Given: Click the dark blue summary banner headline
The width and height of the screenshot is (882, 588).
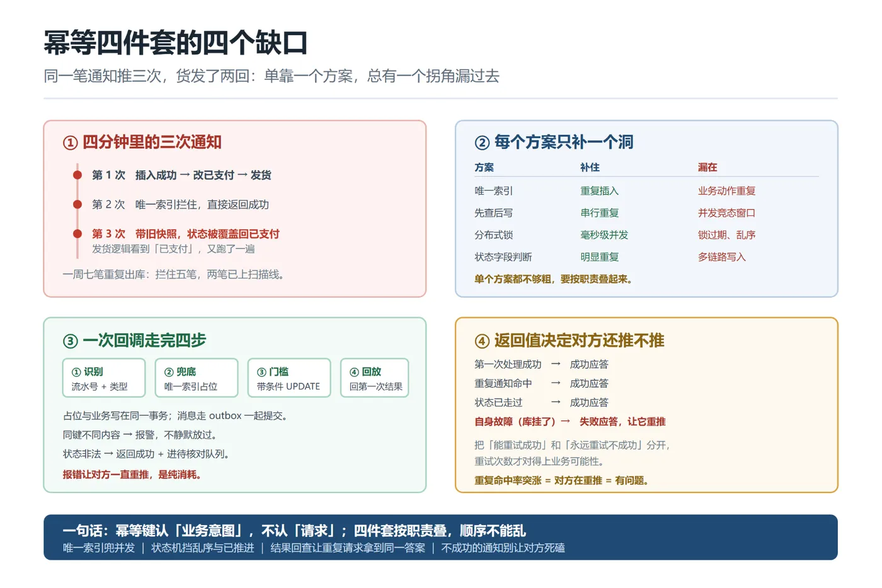Looking at the screenshot, I should (294, 531).
